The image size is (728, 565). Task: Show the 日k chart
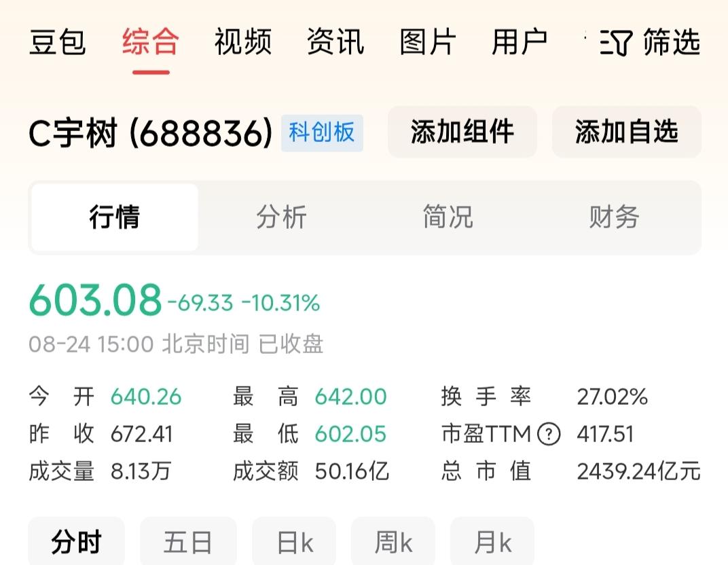coord(294,542)
